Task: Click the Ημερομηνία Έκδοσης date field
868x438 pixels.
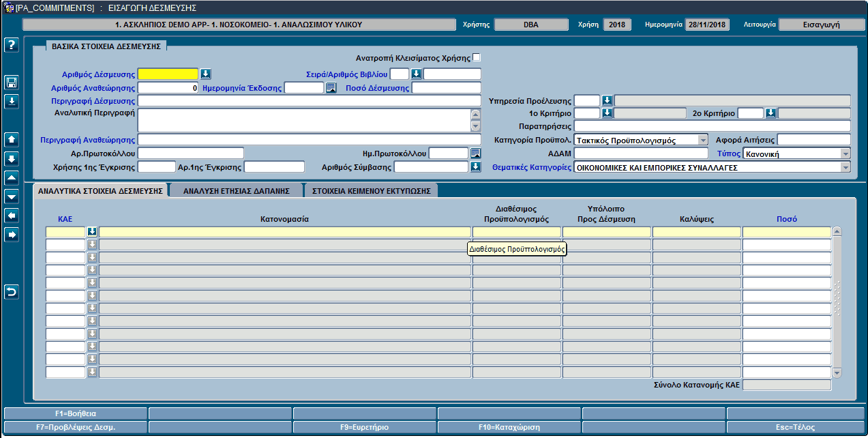Action: (304, 87)
